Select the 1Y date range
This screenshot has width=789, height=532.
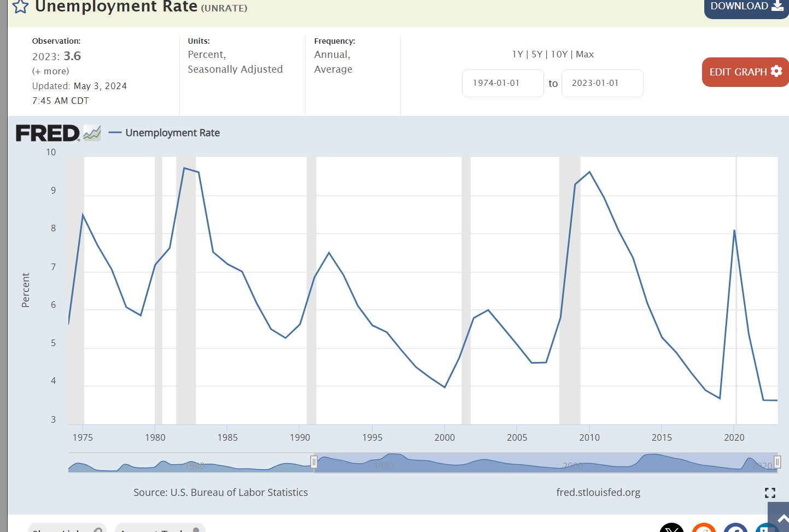click(517, 54)
